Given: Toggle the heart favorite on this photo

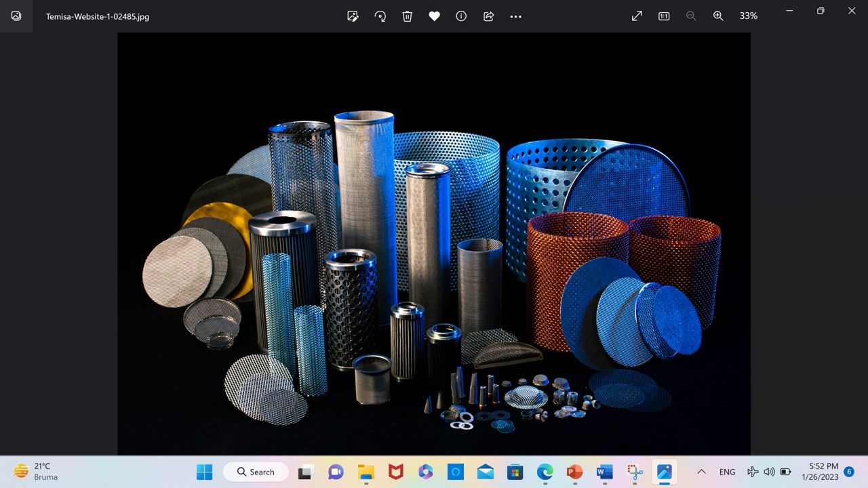Looking at the screenshot, I should point(434,16).
